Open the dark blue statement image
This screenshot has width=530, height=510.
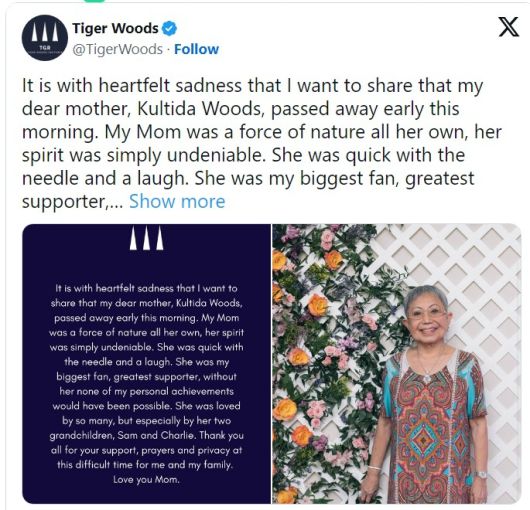click(146, 364)
